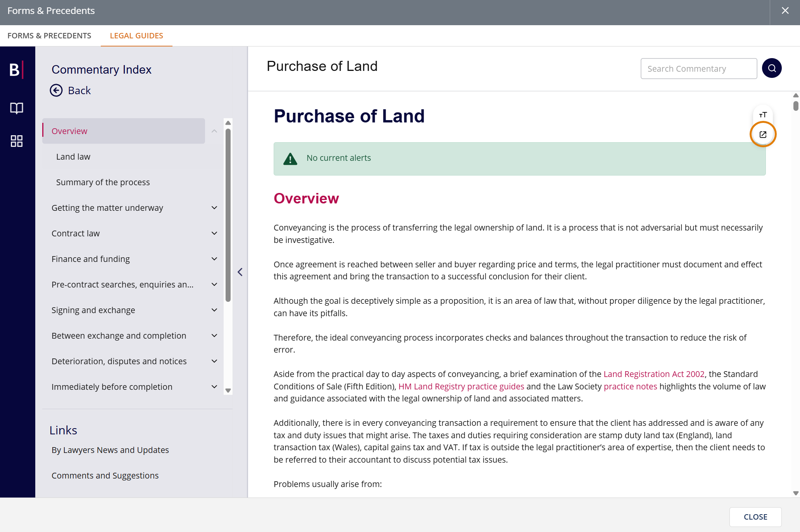Click the search magnifier button
The height and width of the screenshot is (532, 800).
coord(771,68)
